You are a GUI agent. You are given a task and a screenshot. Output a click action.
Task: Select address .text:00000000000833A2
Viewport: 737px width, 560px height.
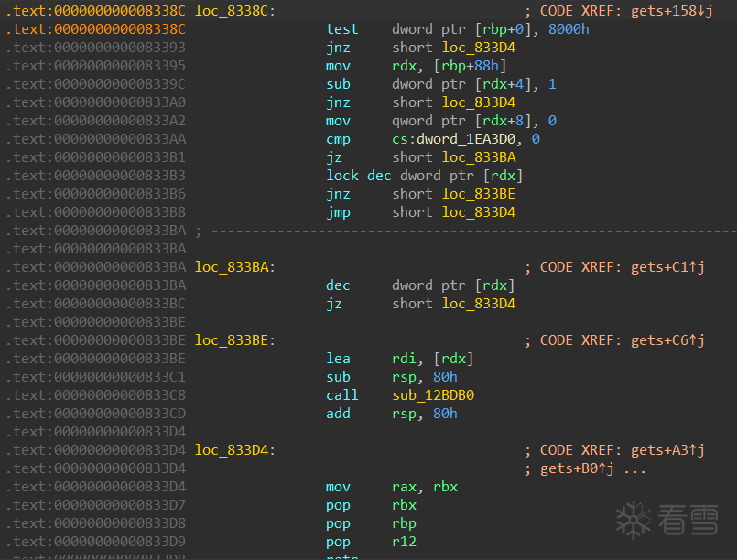click(96, 121)
